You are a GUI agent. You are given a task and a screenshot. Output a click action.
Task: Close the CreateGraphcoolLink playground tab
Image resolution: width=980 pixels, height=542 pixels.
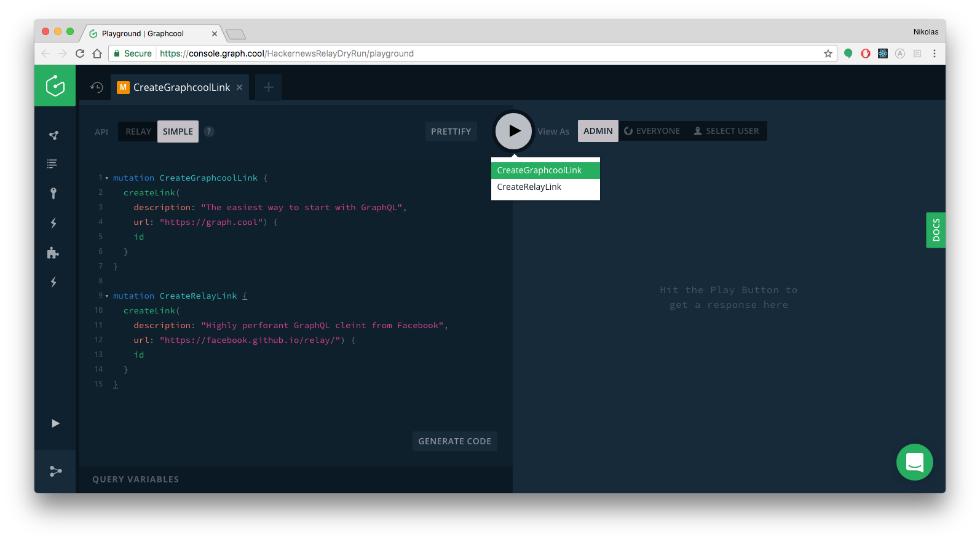pyautogui.click(x=240, y=87)
